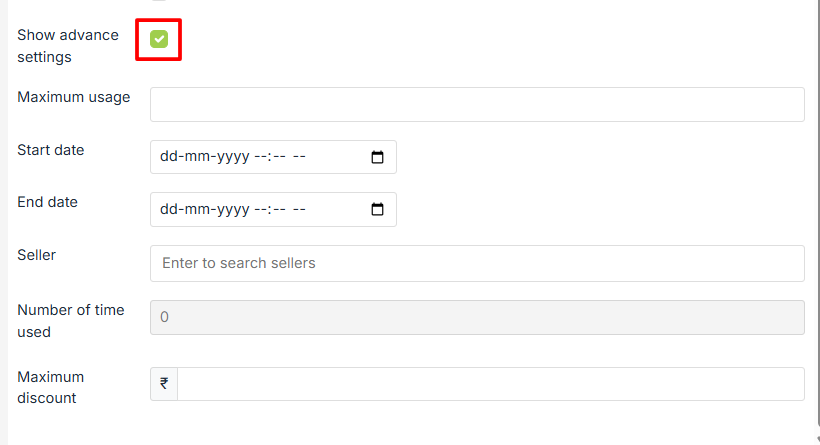Screen dimensions: 820x445
Task: Click the rupee symbol beside Maximum discount
Action: pos(164,384)
